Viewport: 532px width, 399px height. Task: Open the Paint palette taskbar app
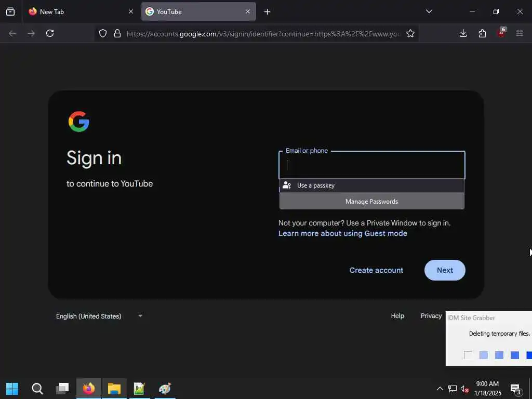165,389
